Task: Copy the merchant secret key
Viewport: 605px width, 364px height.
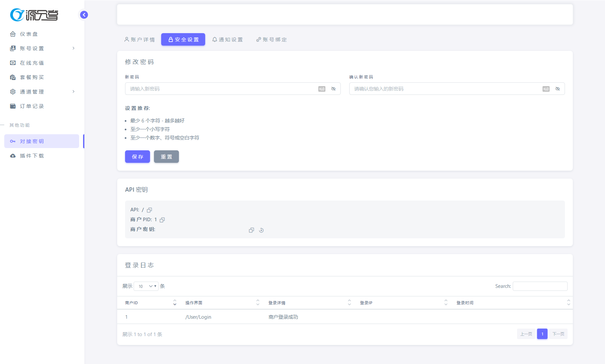Action: [x=251, y=230]
